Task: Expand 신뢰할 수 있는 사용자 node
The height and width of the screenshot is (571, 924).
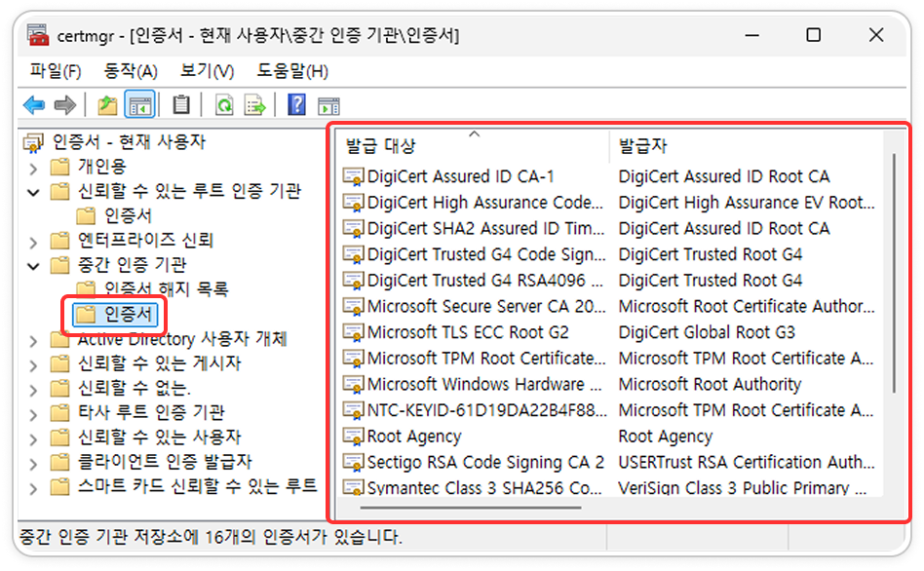Action: pyautogui.click(x=33, y=439)
